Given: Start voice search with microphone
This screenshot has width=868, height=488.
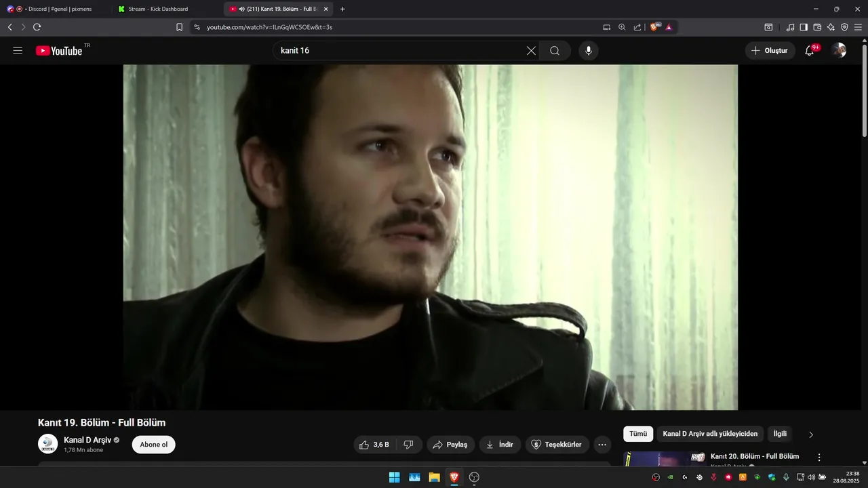Looking at the screenshot, I should (589, 51).
